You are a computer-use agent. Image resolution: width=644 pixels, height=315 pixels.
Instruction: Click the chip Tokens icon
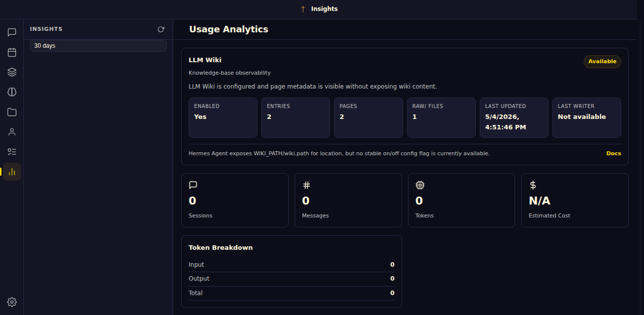tap(420, 185)
